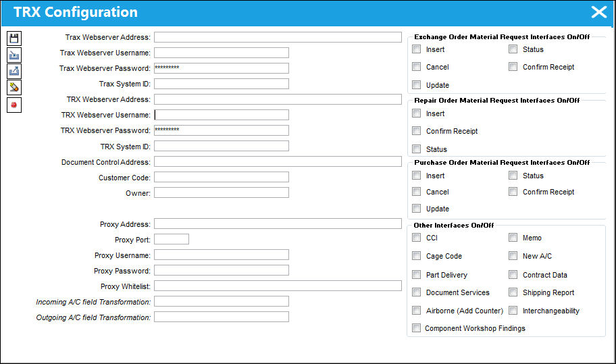The height and width of the screenshot is (364, 616).
Task: Enable Insert under Repair Order interfaces
Action: (417, 113)
